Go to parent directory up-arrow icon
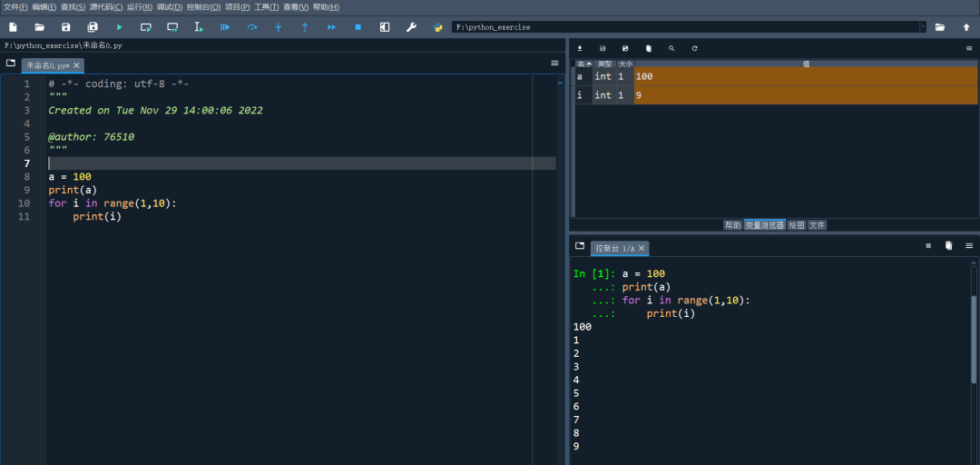The height and width of the screenshot is (465, 980). [966, 27]
